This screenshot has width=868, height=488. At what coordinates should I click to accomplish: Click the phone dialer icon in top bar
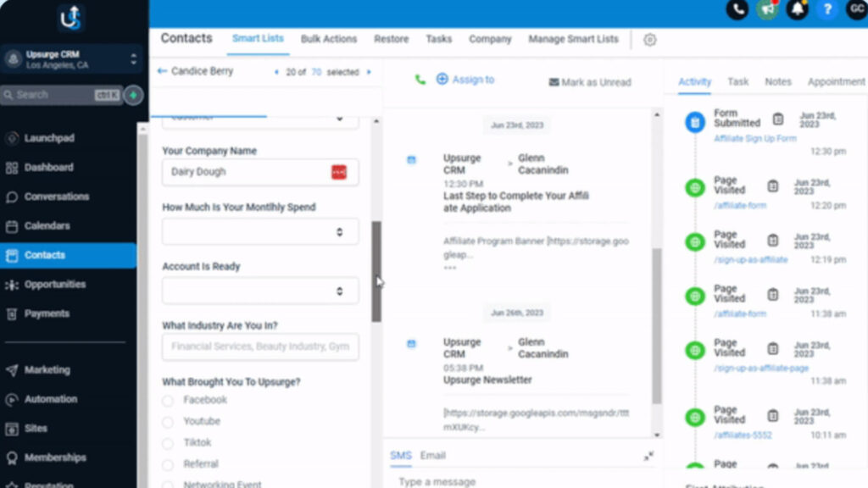click(x=737, y=9)
